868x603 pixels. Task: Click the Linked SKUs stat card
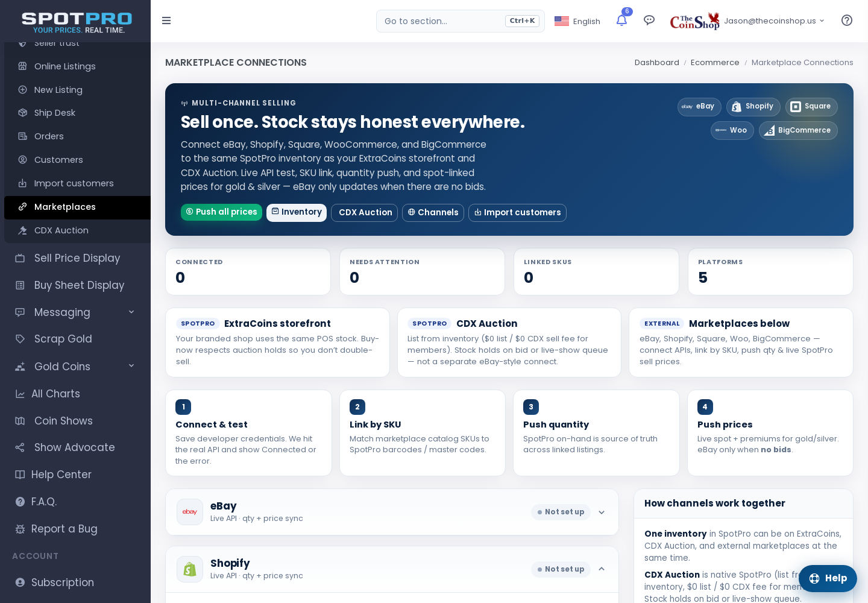[x=596, y=272]
